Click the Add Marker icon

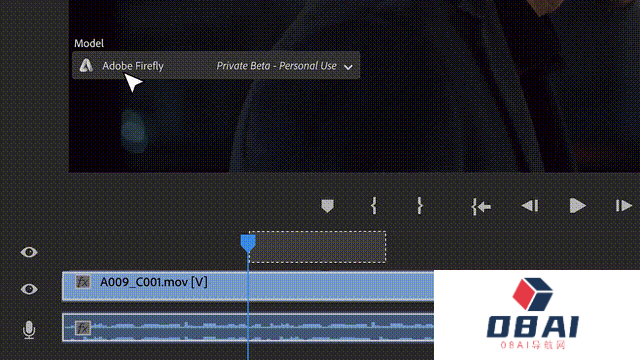point(327,206)
